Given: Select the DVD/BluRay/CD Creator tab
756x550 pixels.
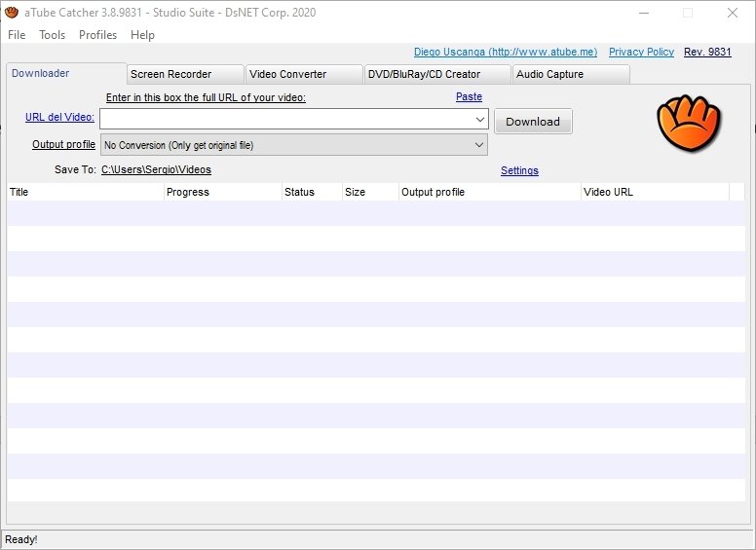Looking at the screenshot, I should [x=437, y=74].
